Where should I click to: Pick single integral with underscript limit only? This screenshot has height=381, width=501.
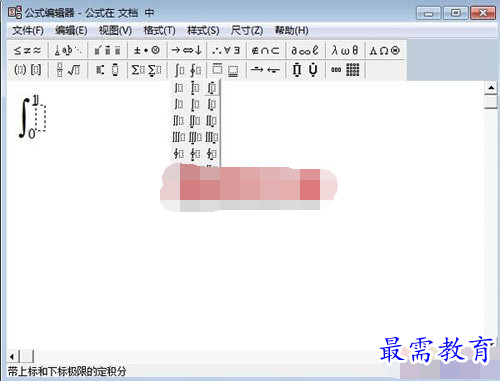click(x=195, y=104)
